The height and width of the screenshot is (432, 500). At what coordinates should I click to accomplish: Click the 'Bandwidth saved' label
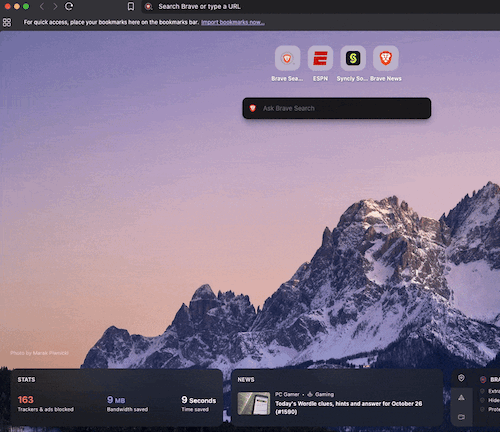tap(127, 409)
